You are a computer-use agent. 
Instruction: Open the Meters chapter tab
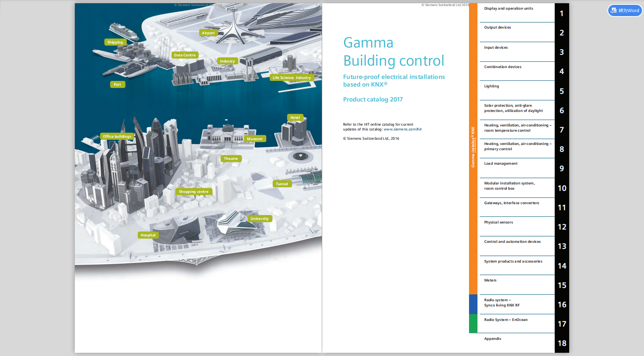coord(490,280)
